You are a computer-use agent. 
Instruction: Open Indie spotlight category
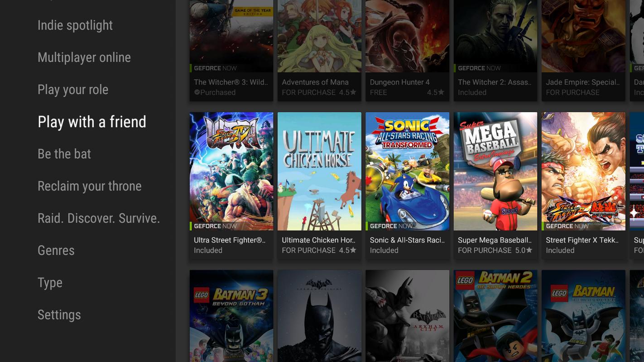(x=75, y=25)
